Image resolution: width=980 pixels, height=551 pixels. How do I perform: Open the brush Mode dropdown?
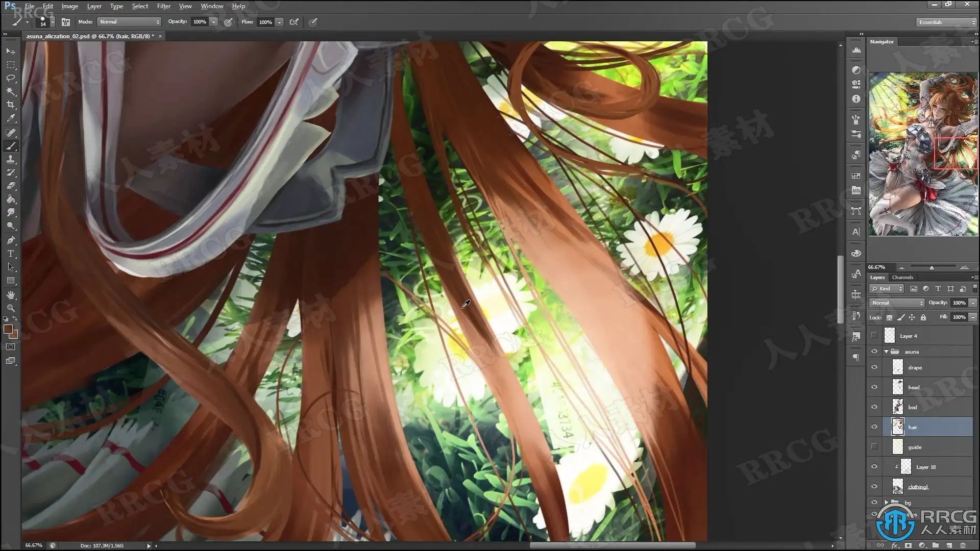(129, 22)
